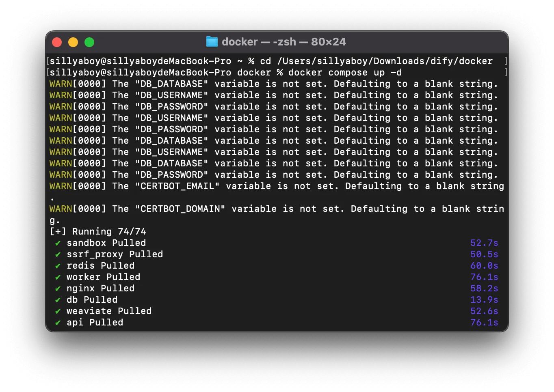This screenshot has height=392, width=554.
Task: Click the green checkmark beside nginx Pulled
Action: pos(58,289)
